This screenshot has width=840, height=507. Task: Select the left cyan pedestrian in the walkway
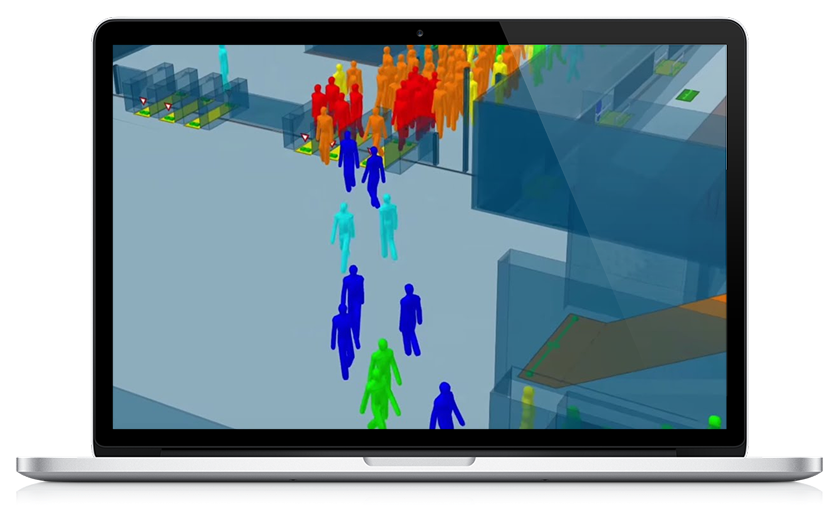tap(343, 235)
